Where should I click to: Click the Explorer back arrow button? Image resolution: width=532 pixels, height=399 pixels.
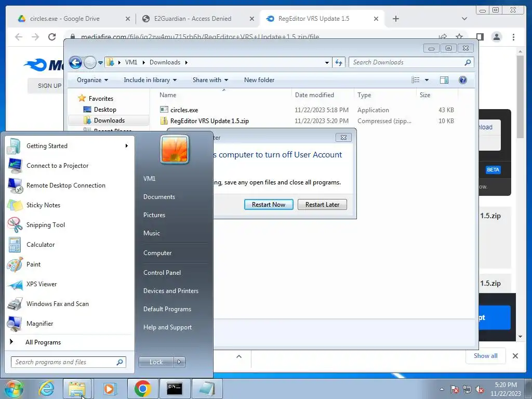pos(75,62)
